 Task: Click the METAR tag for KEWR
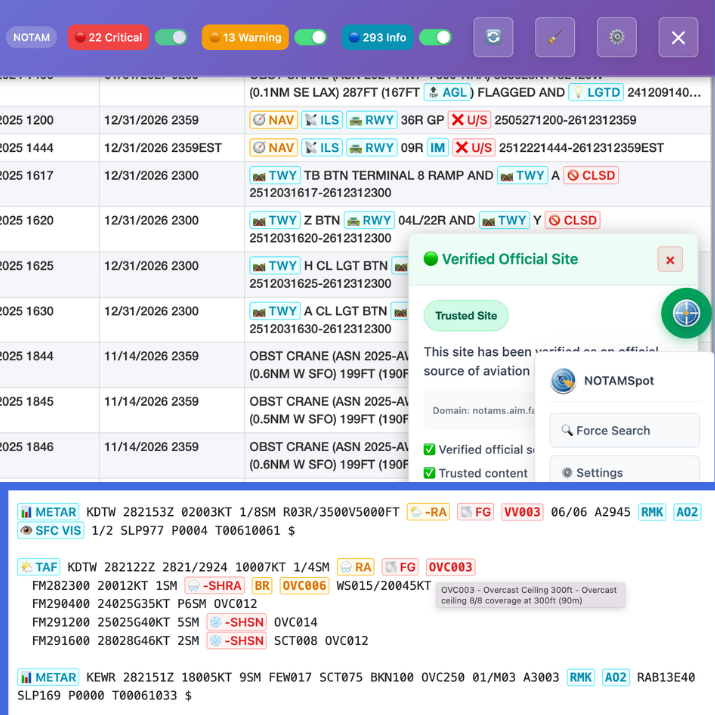[48, 678]
